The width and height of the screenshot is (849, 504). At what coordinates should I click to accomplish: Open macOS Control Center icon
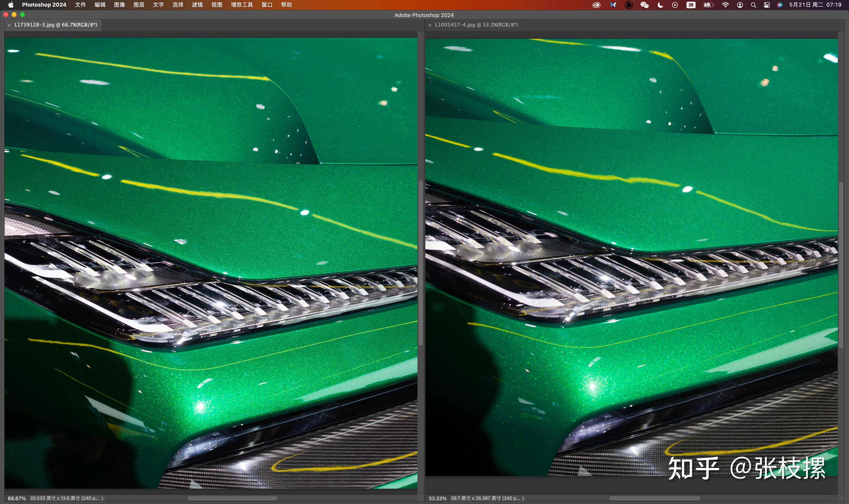click(767, 5)
